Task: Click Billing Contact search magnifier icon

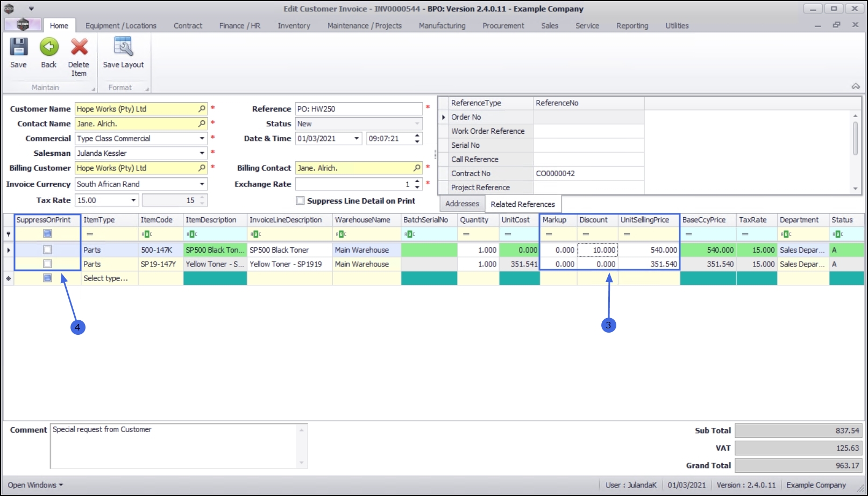Action: [x=417, y=168]
